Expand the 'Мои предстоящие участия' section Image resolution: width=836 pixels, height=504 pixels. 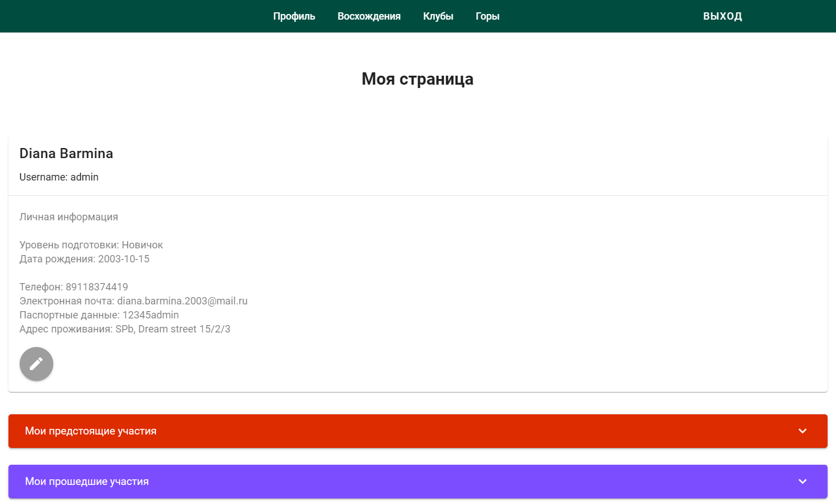coord(417,431)
